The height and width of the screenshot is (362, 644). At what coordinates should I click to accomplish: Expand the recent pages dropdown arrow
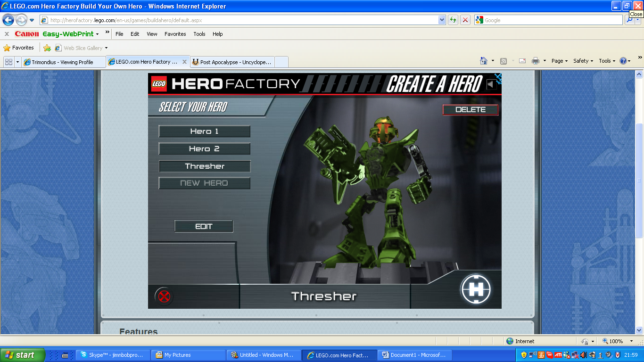click(32, 20)
